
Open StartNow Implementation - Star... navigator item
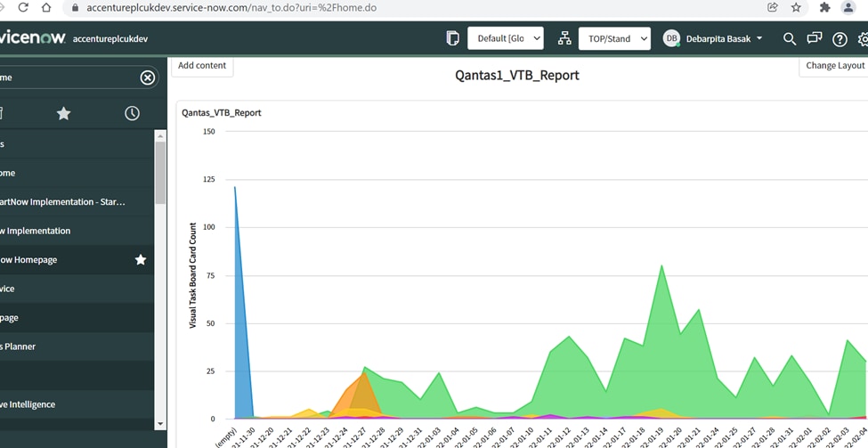coord(77,201)
